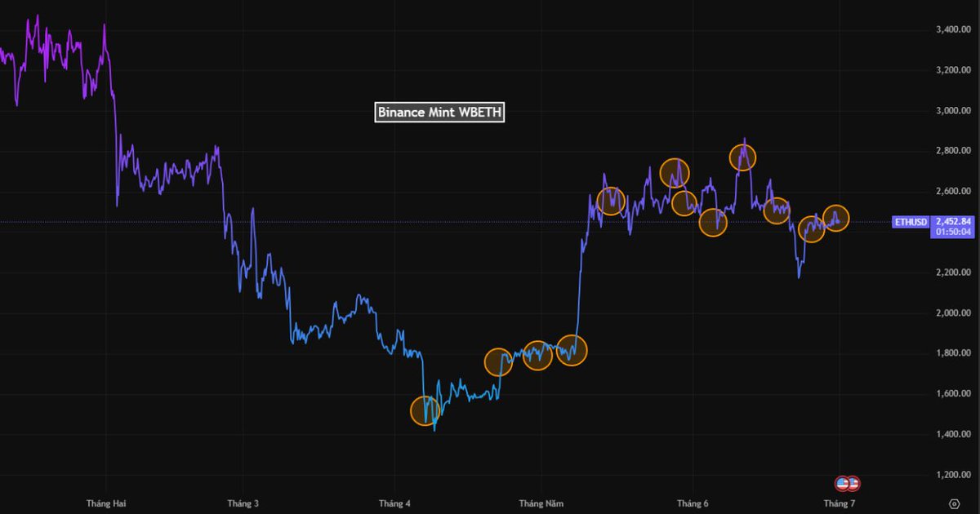Click the Tháng 7 time axis label
This screenshot has width=980, height=514.
coord(839,503)
